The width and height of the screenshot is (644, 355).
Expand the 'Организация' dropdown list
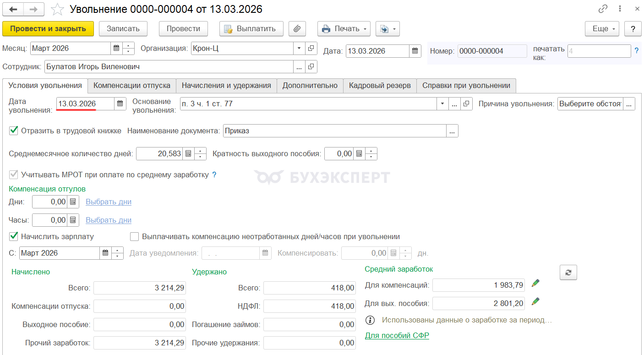click(299, 48)
